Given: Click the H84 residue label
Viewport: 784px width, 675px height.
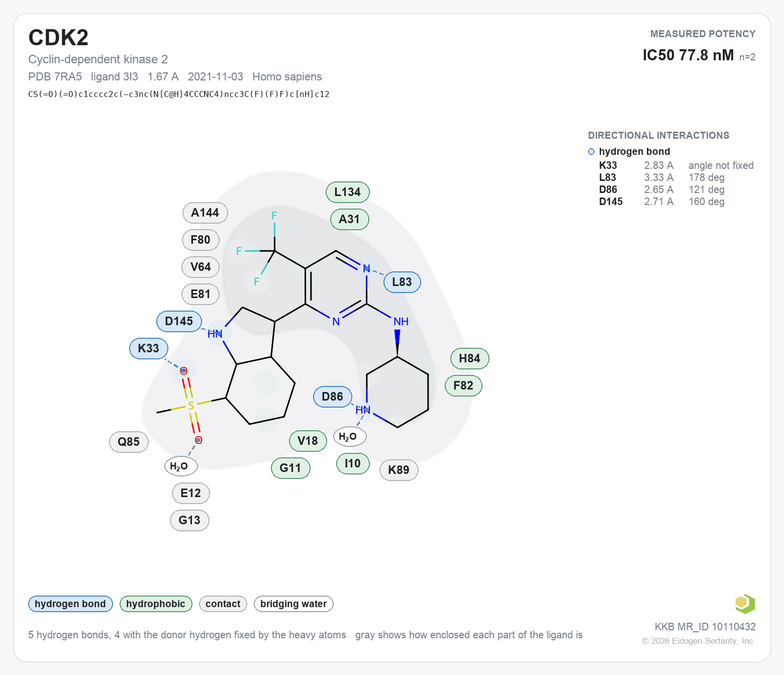Looking at the screenshot, I should pyautogui.click(x=470, y=358).
